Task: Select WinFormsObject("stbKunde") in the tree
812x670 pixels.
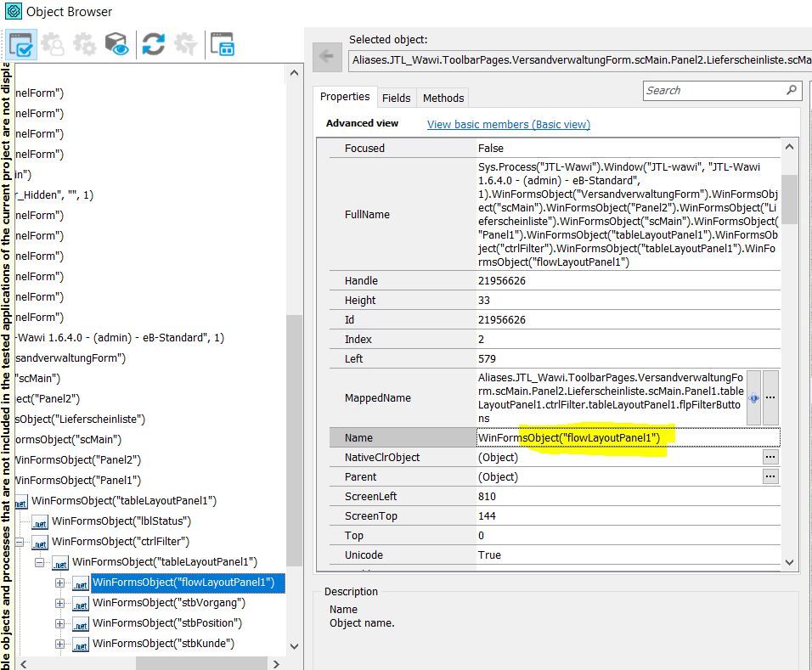Action: pyautogui.click(x=163, y=644)
